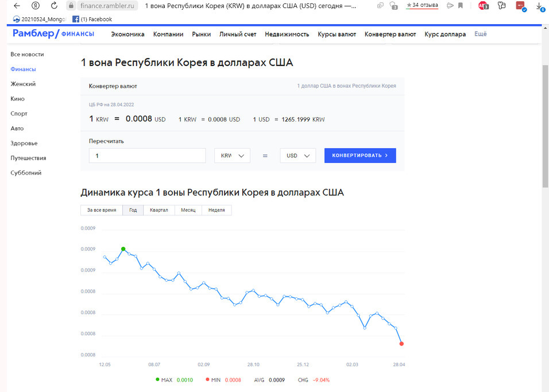549x392 pixels.
Task: Switch chart period to Квартал
Action: pyautogui.click(x=158, y=210)
